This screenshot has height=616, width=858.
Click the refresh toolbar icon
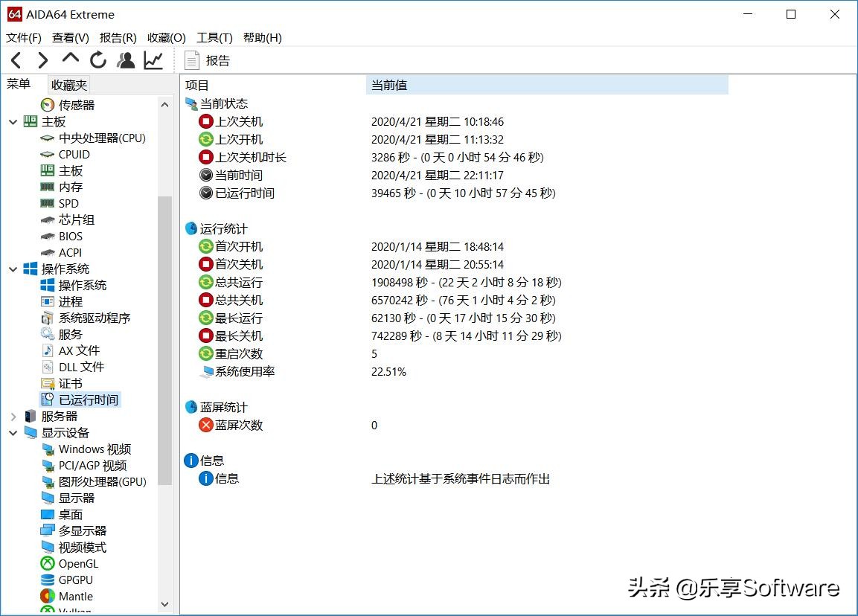click(x=98, y=60)
